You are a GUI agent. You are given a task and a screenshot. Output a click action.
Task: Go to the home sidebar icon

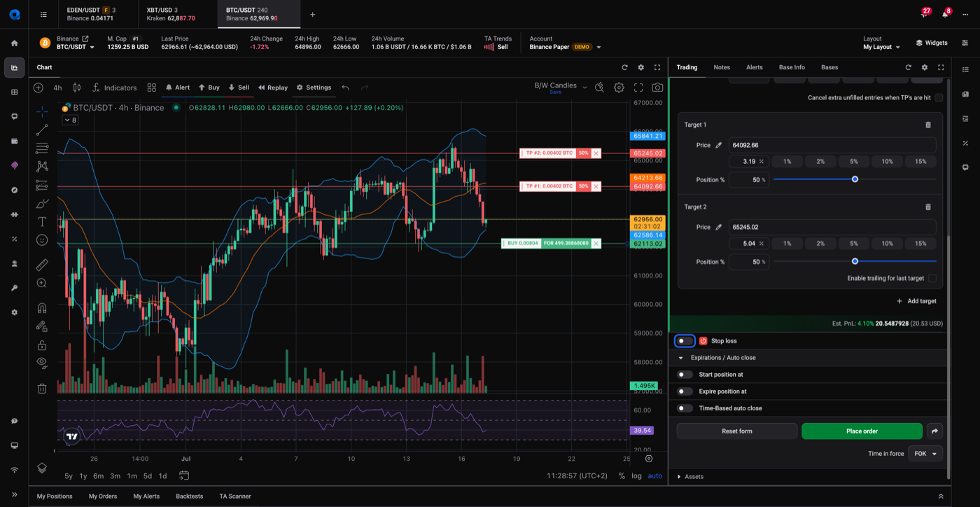(14, 43)
